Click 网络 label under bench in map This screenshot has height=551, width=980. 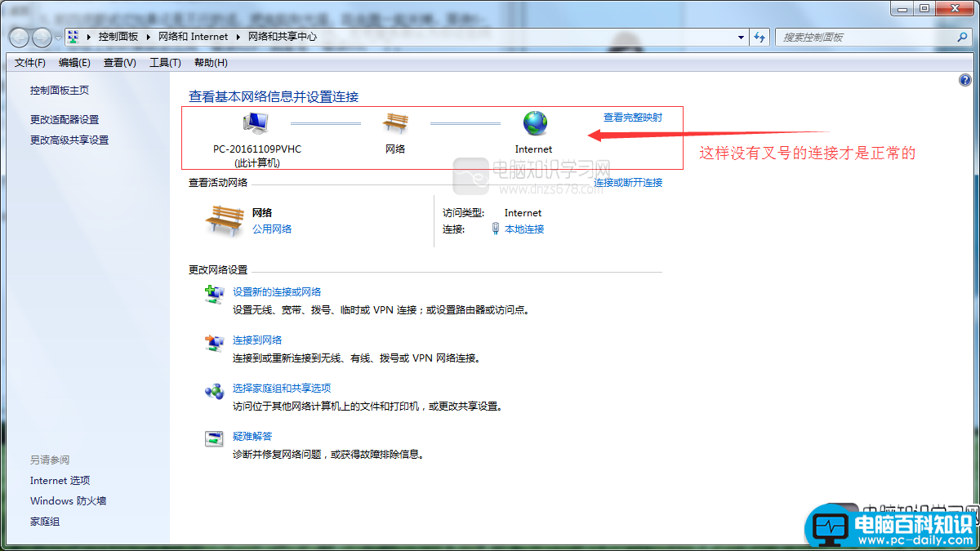(x=395, y=149)
